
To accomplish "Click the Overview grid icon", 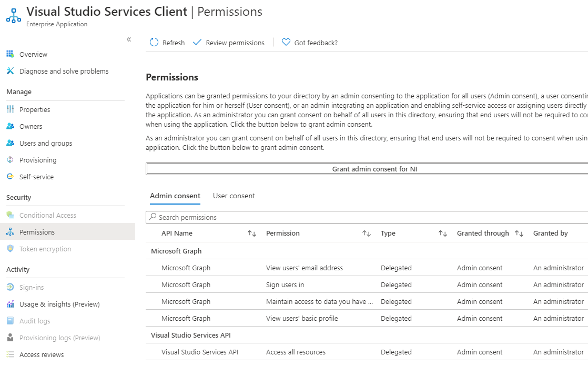I will click(10, 54).
